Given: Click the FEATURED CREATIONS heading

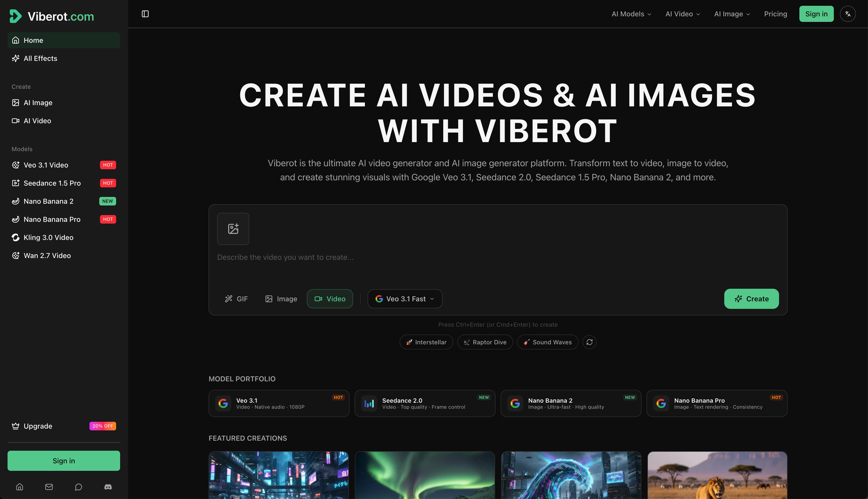Looking at the screenshot, I should (x=248, y=438).
